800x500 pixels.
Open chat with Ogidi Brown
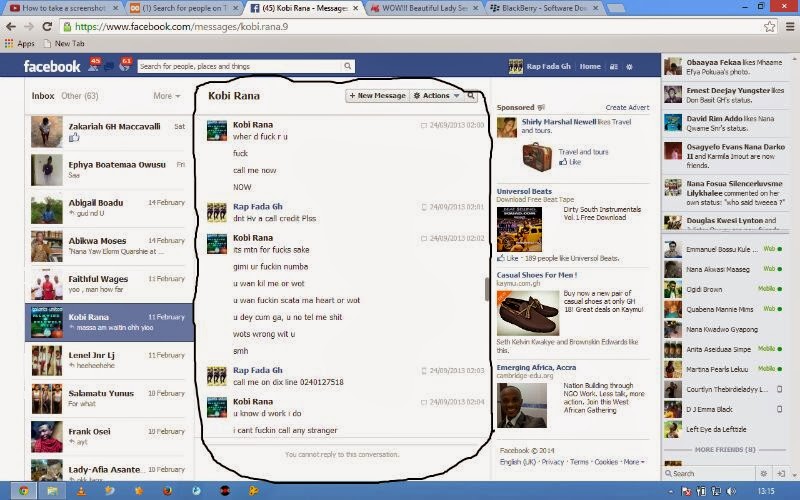click(724, 289)
